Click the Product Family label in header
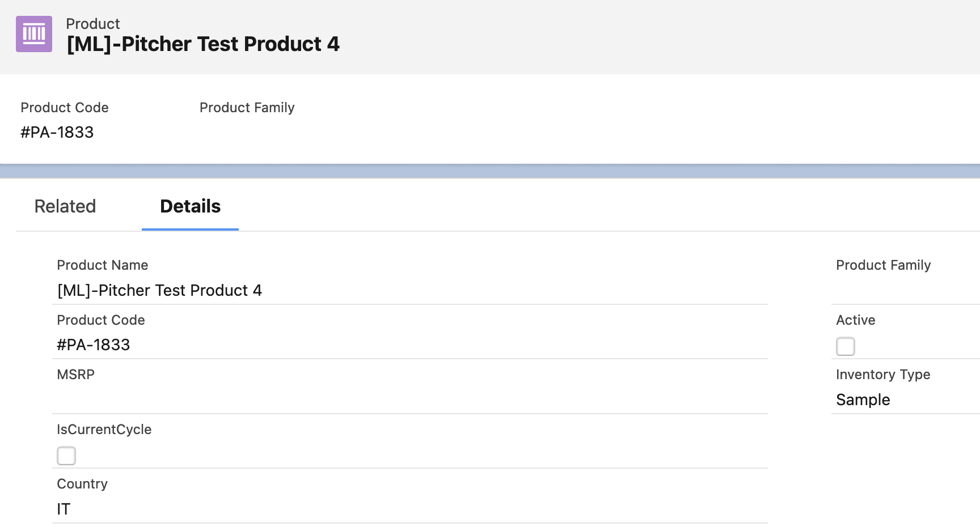The height and width of the screenshot is (527, 980). tap(247, 108)
